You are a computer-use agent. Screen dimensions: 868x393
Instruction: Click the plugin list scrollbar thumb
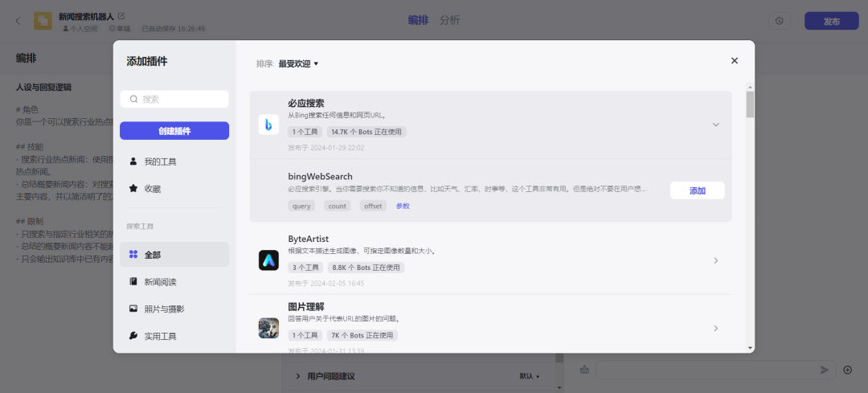pyautogui.click(x=750, y=104)
